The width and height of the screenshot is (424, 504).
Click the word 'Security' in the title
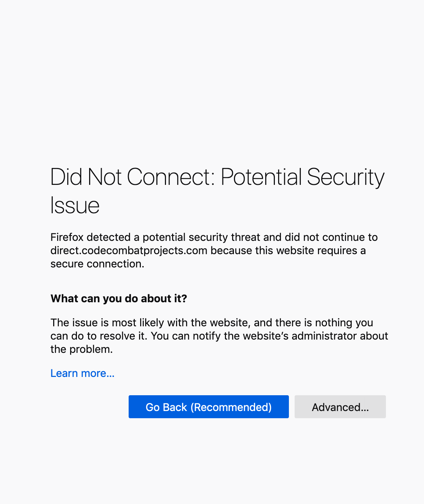pos(346,177)
